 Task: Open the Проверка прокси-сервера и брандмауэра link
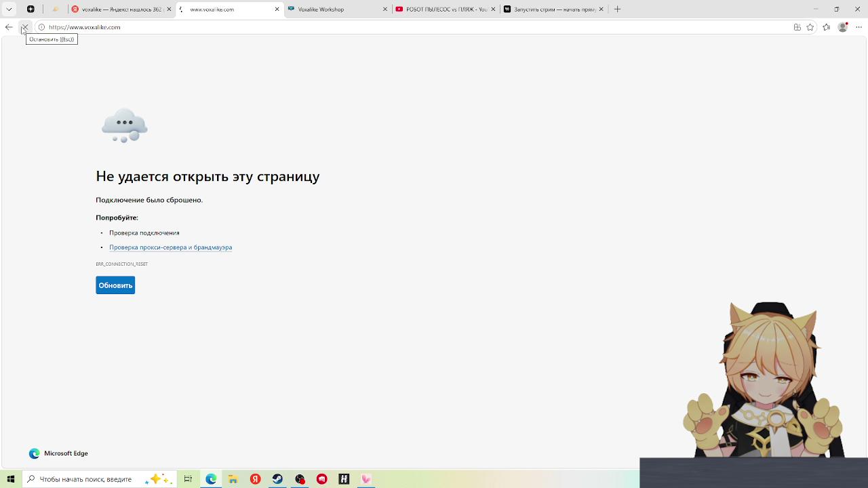pos(170,247)
